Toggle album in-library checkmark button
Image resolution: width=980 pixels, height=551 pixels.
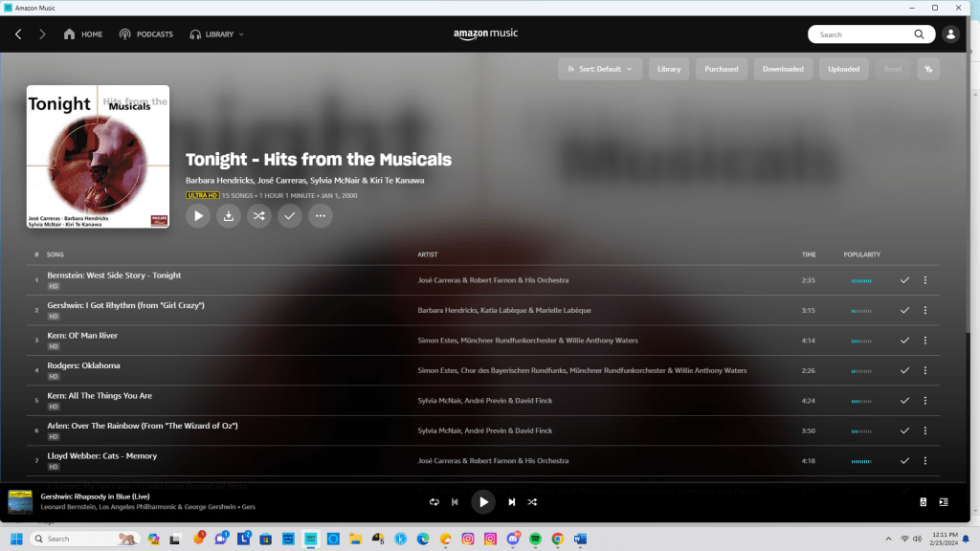[290, 216]
